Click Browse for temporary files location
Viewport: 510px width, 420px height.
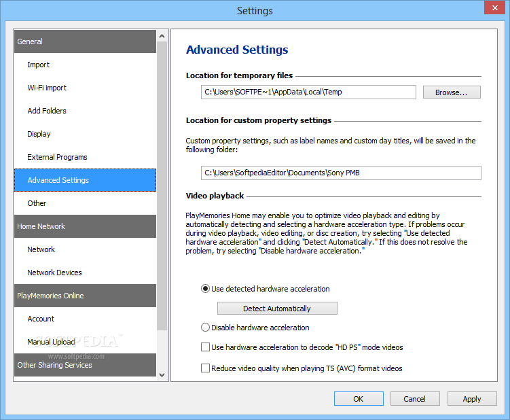(452, 92)
